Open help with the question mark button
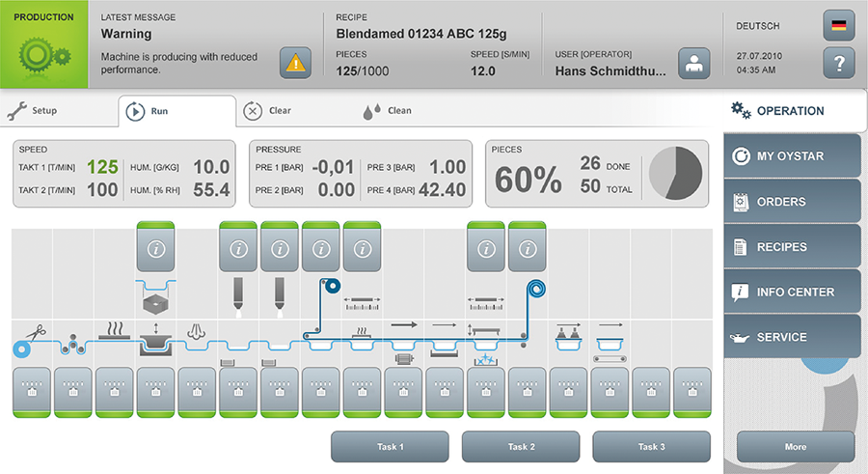Image resolution: width=868 pixels, height=474 pixels. tap(838, 63)
